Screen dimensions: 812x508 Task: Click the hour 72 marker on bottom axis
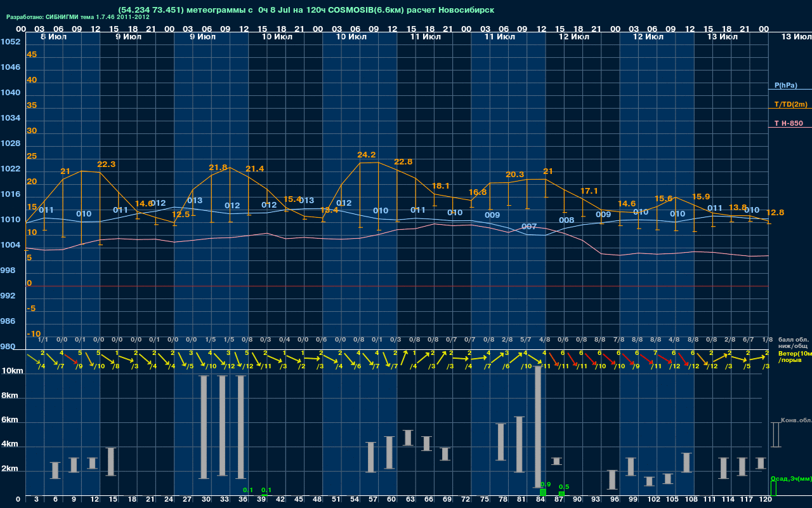(x=466, y=500)
